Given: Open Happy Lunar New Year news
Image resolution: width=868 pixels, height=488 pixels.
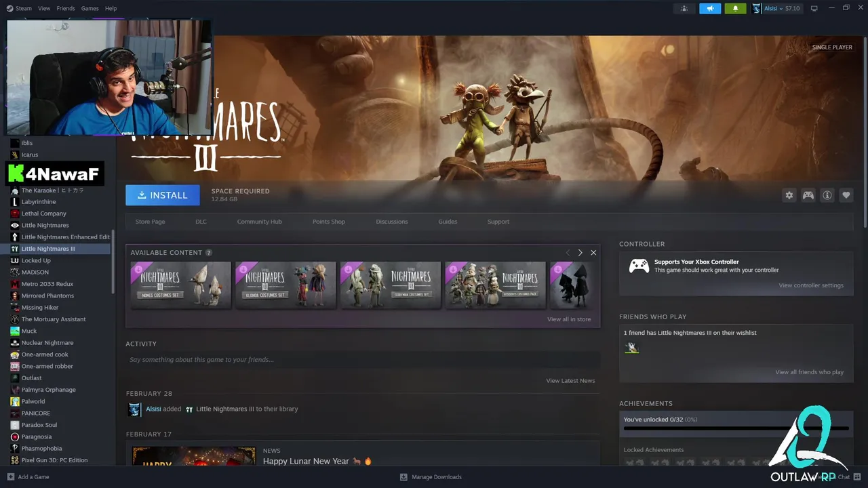Looking at the screenshot, I should coord(317,461).
